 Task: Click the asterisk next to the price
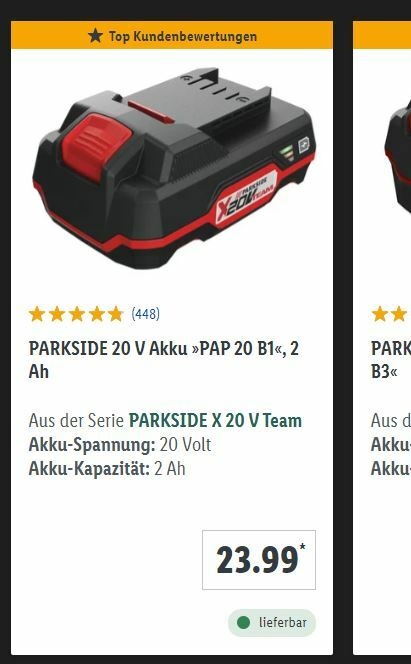coord(303,546)
